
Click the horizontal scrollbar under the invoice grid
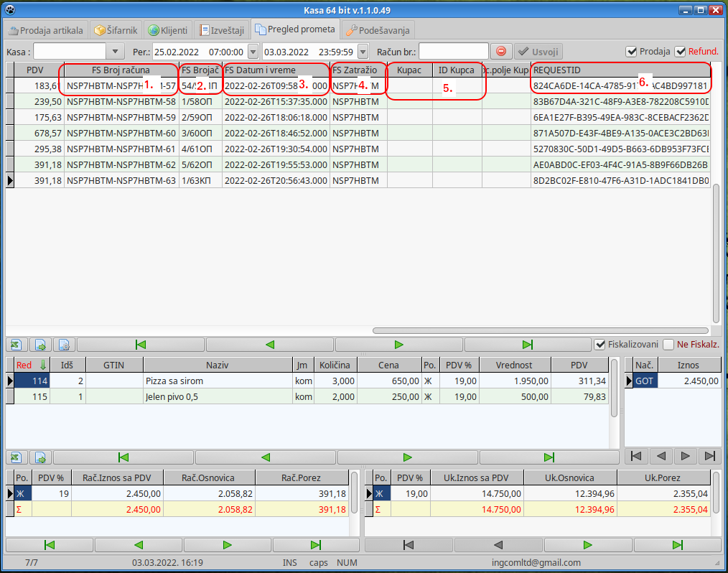(538, 330)
